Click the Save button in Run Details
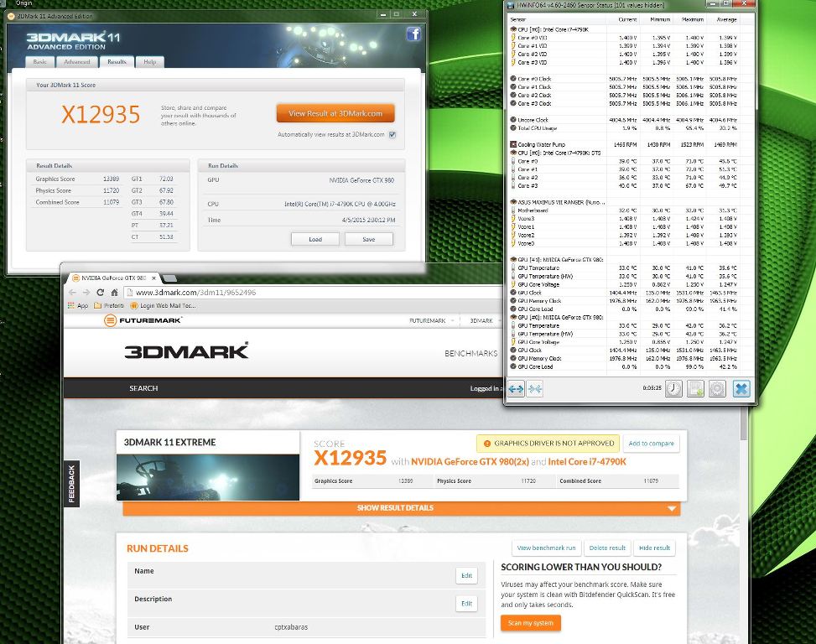This screenshot has width=816, height=644. tap(368, 239)
